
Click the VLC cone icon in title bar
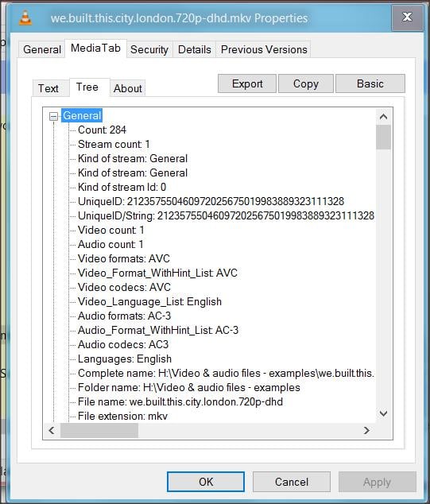click(x=25, y=17)
